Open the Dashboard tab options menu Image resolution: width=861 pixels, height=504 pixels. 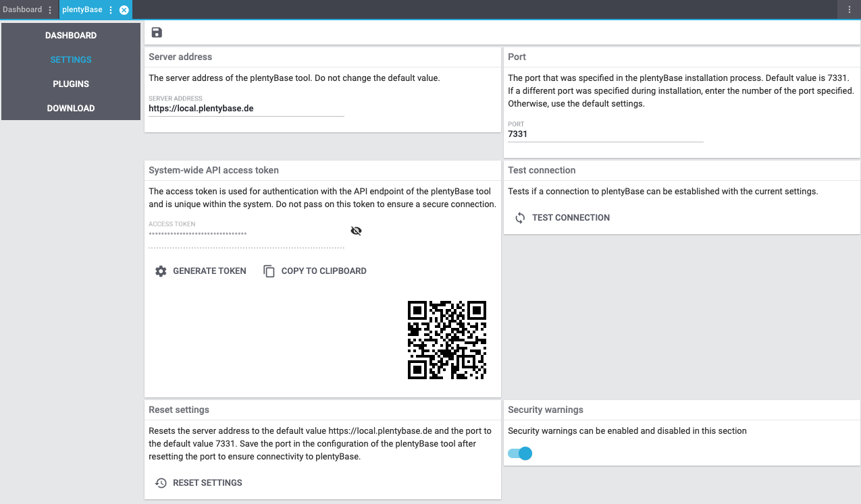click(50, 9)
